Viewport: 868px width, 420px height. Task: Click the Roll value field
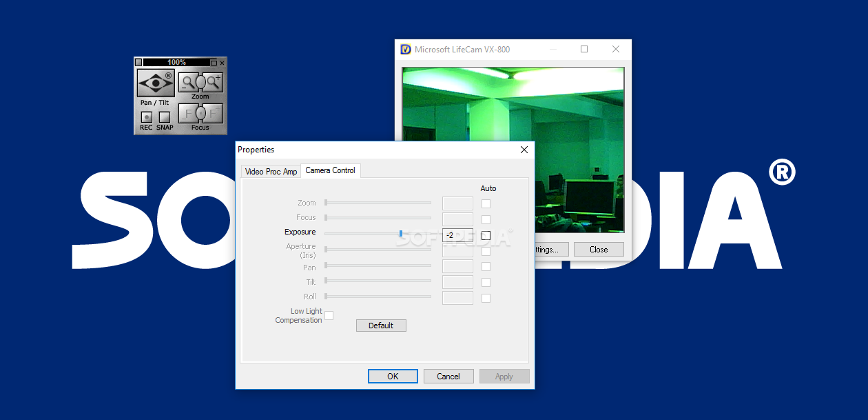(x=457, y=298)
